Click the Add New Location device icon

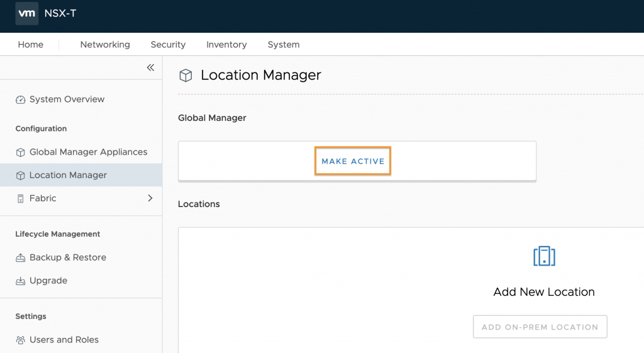pyautogui.click(x=544, y=256)
